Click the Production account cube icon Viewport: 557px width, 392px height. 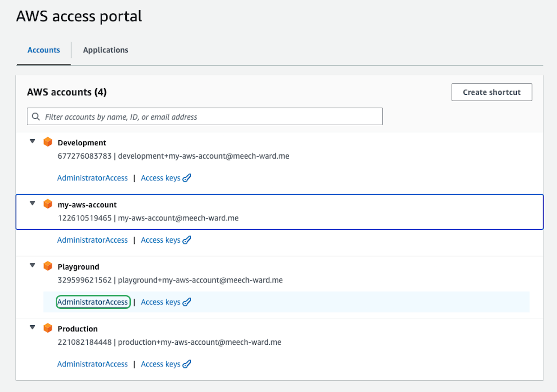pyautogui.click(x=48, y=328)
